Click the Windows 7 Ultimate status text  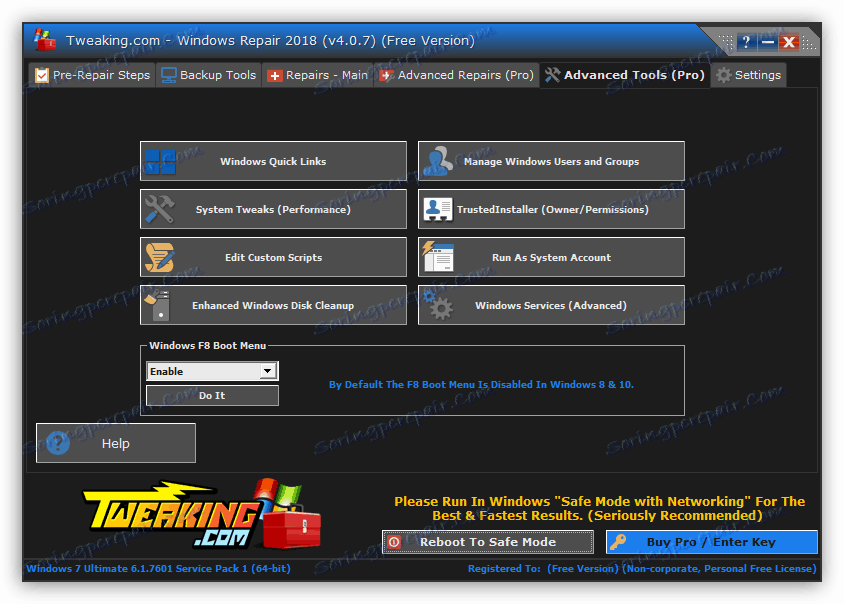click(x=158, y=568)
